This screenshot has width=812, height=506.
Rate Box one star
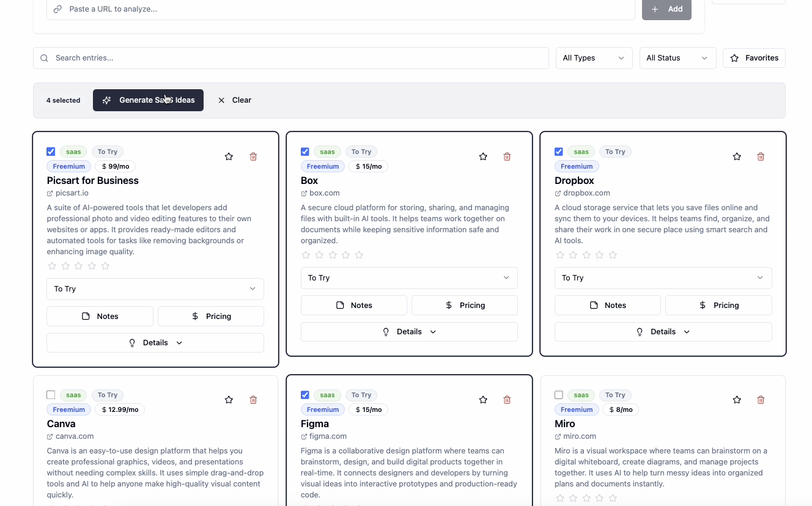(x=306, y=255)
